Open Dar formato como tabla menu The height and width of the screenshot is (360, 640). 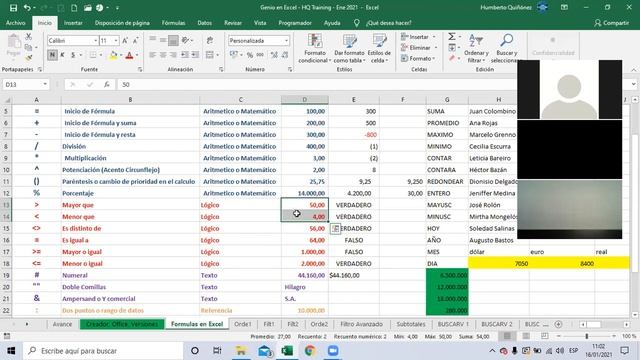pyautogui.click(x=349, y=48)
